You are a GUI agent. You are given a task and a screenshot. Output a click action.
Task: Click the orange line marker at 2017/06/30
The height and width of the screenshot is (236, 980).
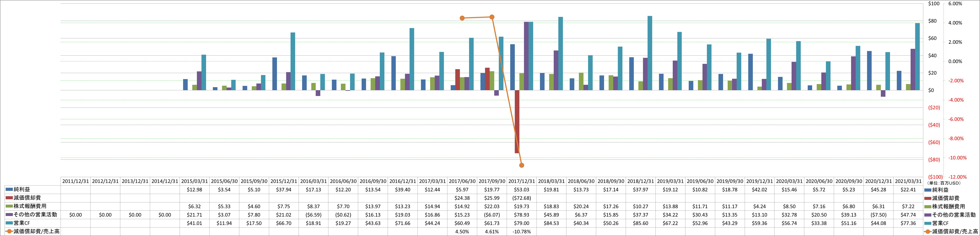[x=462, y=18]
